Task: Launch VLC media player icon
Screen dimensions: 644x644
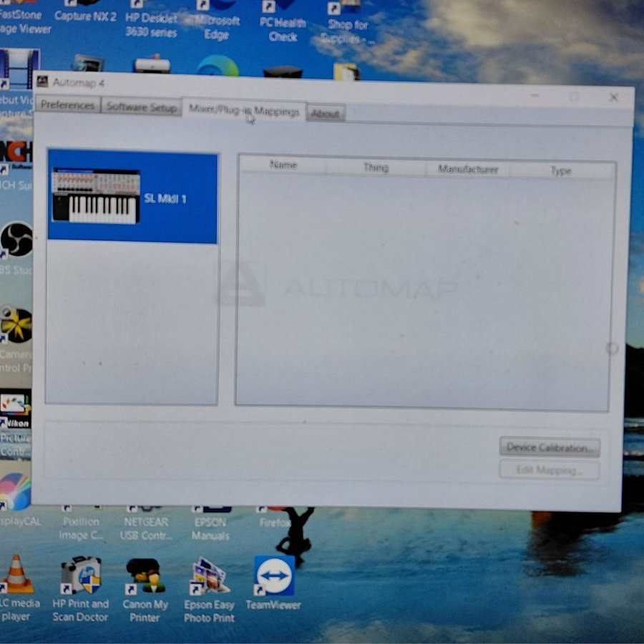Action: (16, 575)
